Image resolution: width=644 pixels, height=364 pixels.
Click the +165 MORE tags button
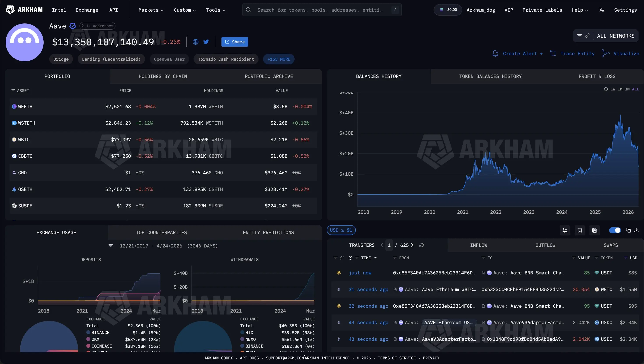pos(278,59)
